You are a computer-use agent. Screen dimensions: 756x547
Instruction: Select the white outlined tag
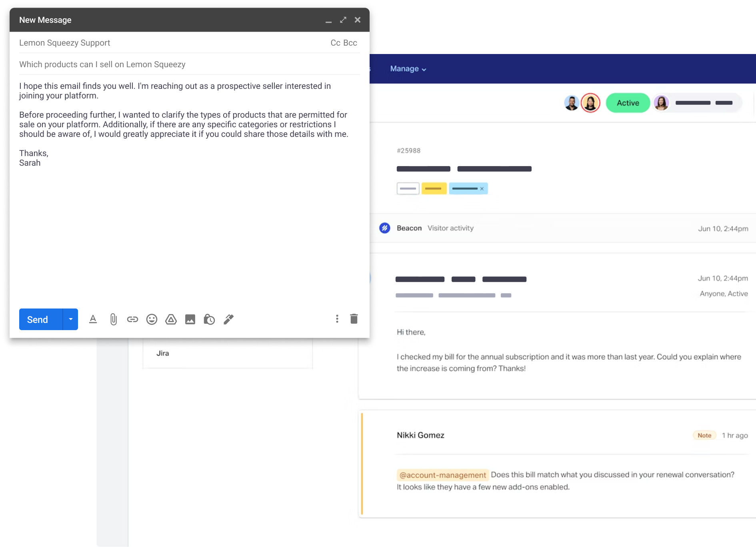pos(408,188)
